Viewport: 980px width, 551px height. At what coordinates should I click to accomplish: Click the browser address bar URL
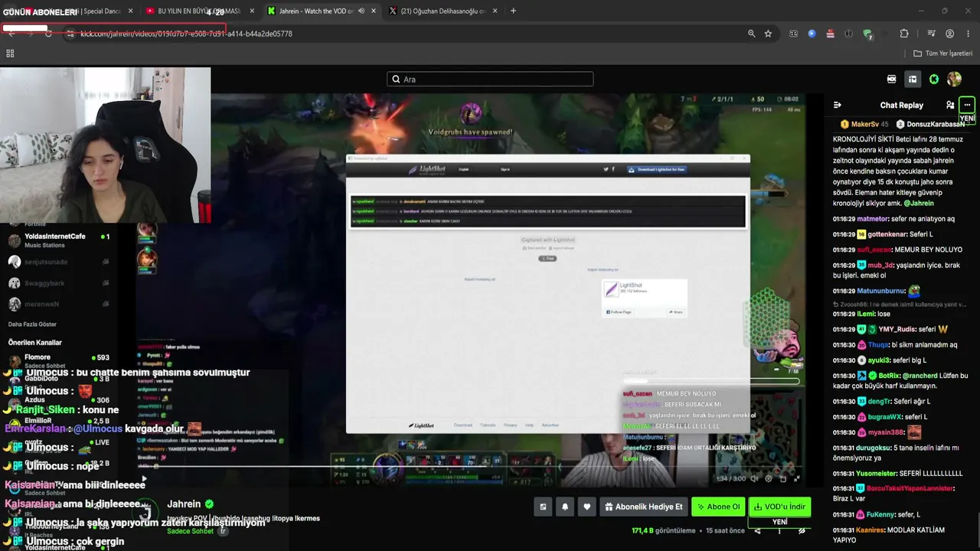click(186, 34)
